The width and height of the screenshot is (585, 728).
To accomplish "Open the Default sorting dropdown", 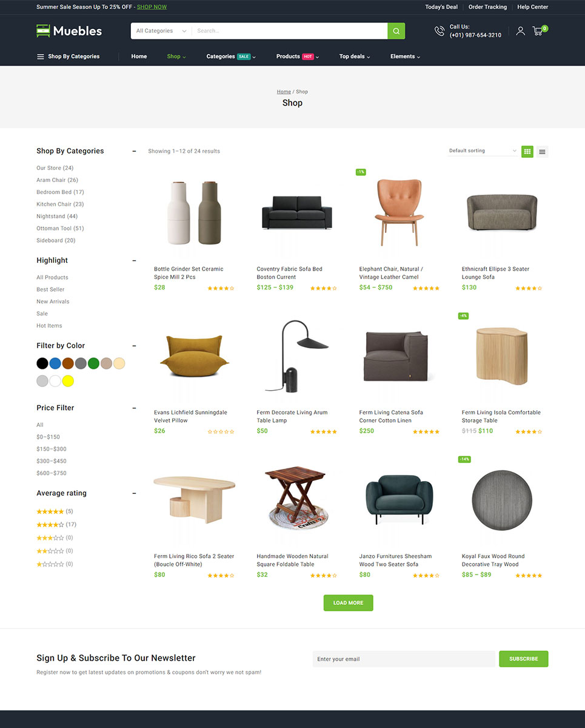I will [483, 151].
